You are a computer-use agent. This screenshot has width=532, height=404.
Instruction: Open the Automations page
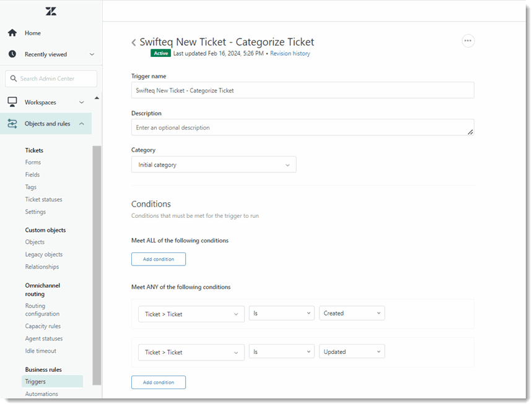coord(41,394)
